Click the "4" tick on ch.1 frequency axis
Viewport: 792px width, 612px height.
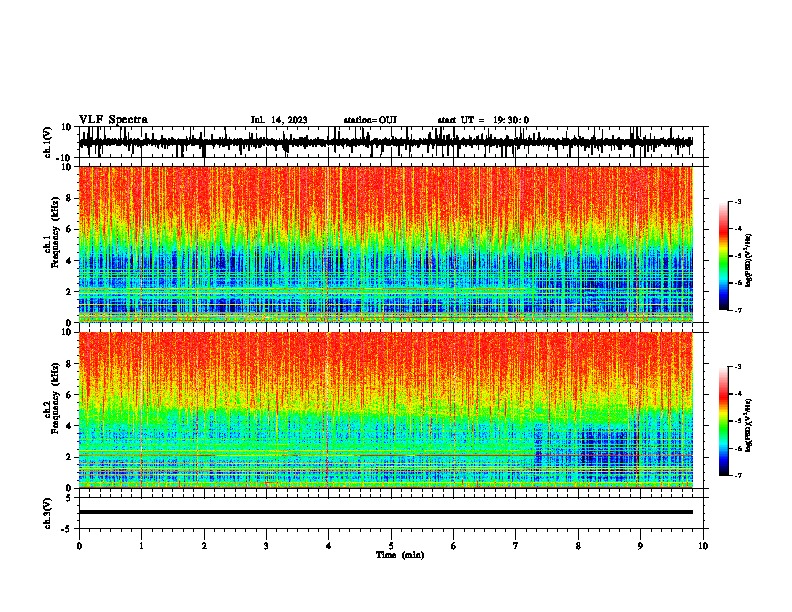click(69, 261)
